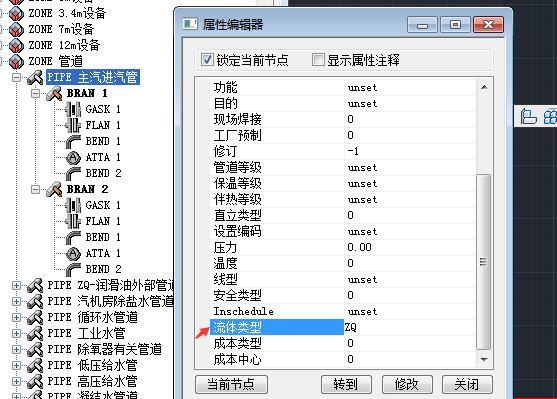
Task: Close the 属性编辑器 window with X
Action: coord(488,25)
